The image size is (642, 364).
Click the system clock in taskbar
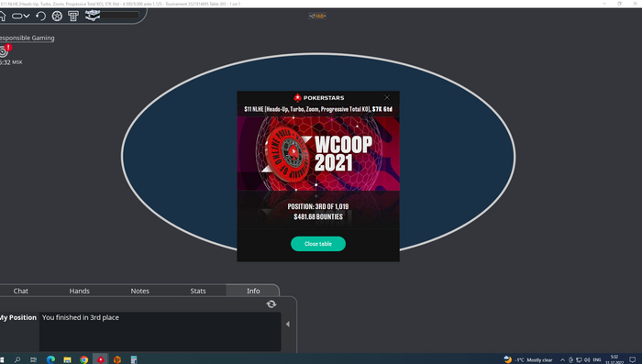click(x=614, y=359)
